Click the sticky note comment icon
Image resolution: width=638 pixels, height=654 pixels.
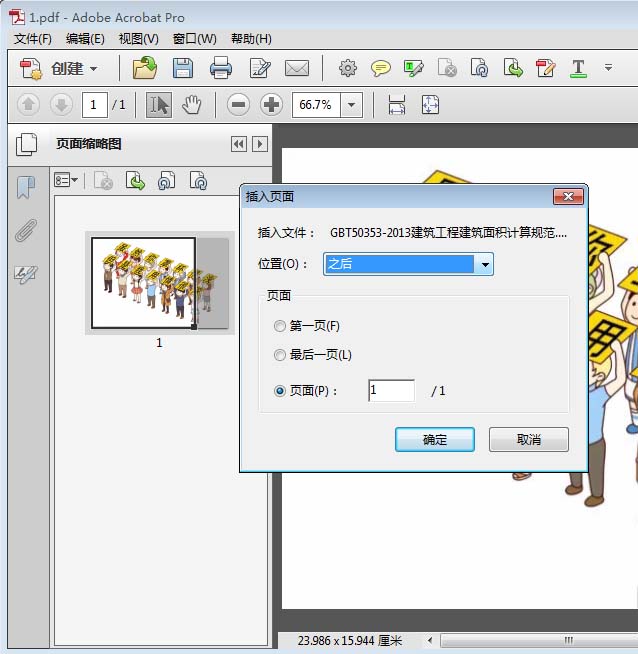click(381, 68)
